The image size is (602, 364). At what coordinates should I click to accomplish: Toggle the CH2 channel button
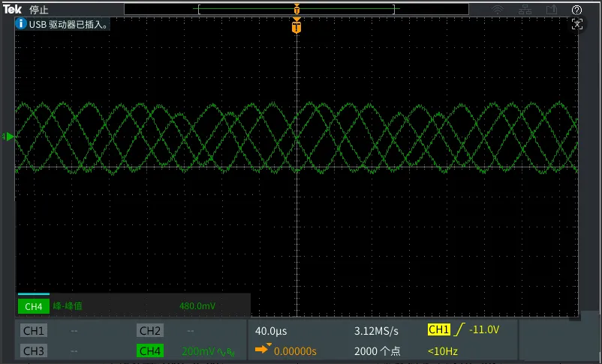click(x=149, y=330)
